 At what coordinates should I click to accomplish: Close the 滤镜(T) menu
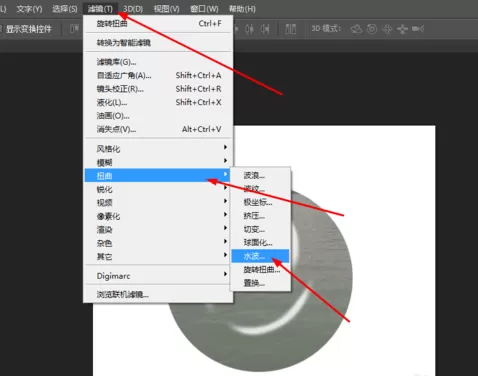coord(100,9)
